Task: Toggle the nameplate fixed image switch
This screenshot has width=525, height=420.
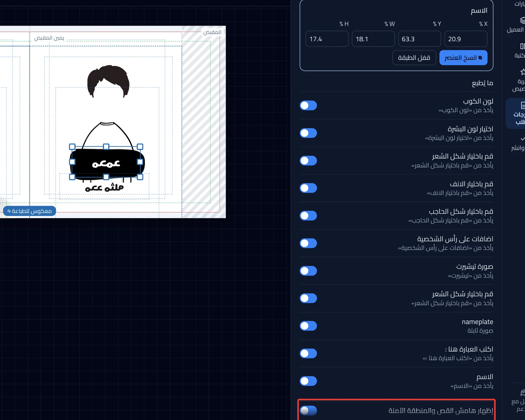Action: pos(308,326)
